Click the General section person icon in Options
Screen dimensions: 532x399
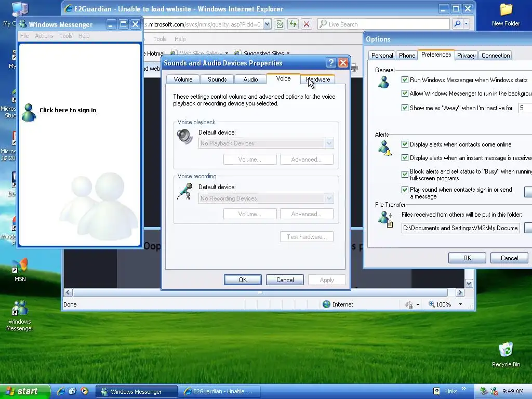(x=384, y=82)
